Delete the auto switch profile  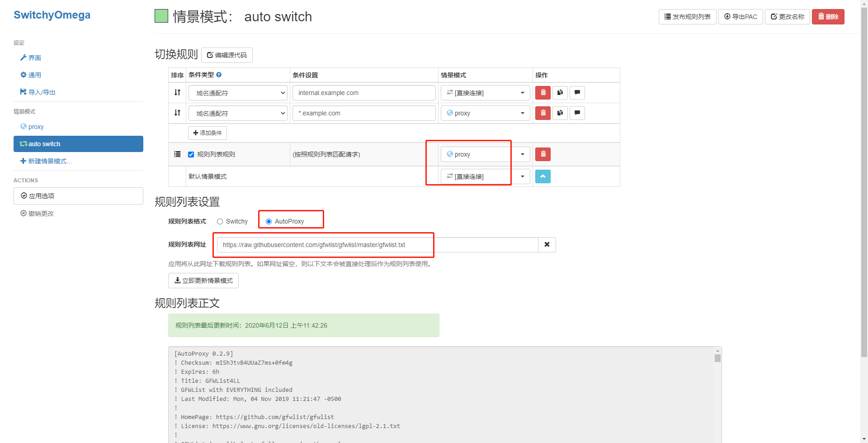click(x=828, y=17)
